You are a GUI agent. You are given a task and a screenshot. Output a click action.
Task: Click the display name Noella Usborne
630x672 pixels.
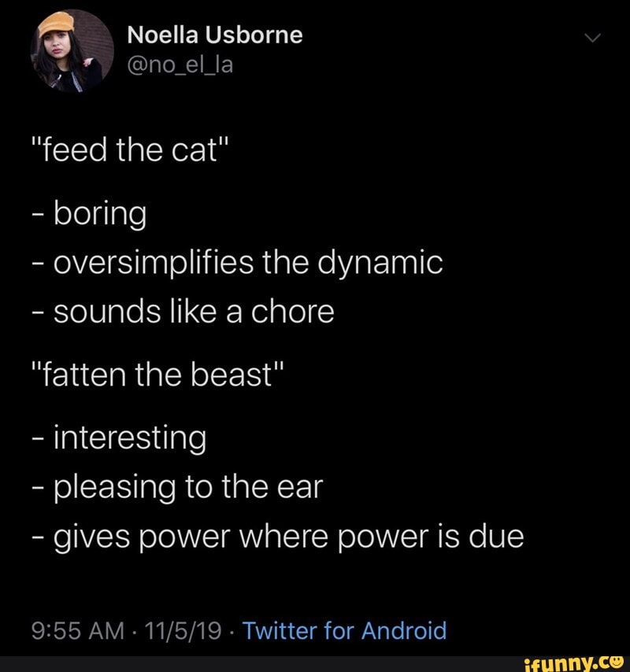pos(214,33)
